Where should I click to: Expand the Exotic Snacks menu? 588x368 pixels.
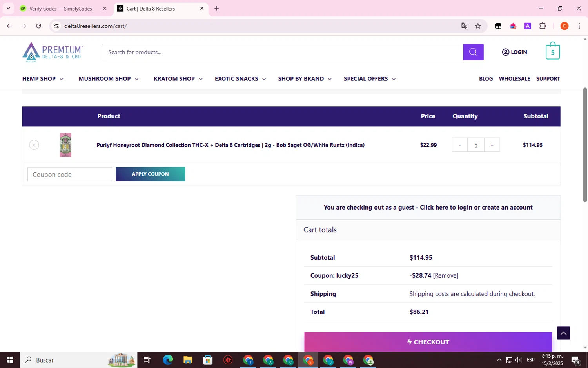click(240, 79)
